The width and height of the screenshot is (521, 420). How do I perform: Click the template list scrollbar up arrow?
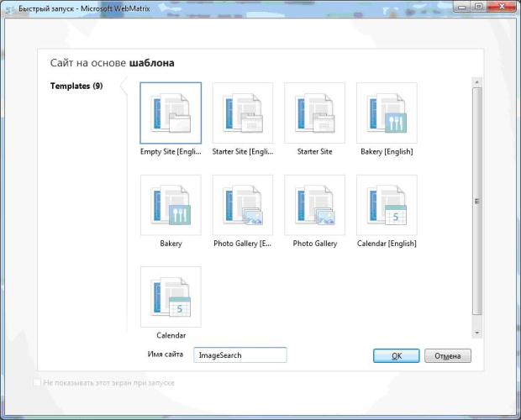click(477, 81)
